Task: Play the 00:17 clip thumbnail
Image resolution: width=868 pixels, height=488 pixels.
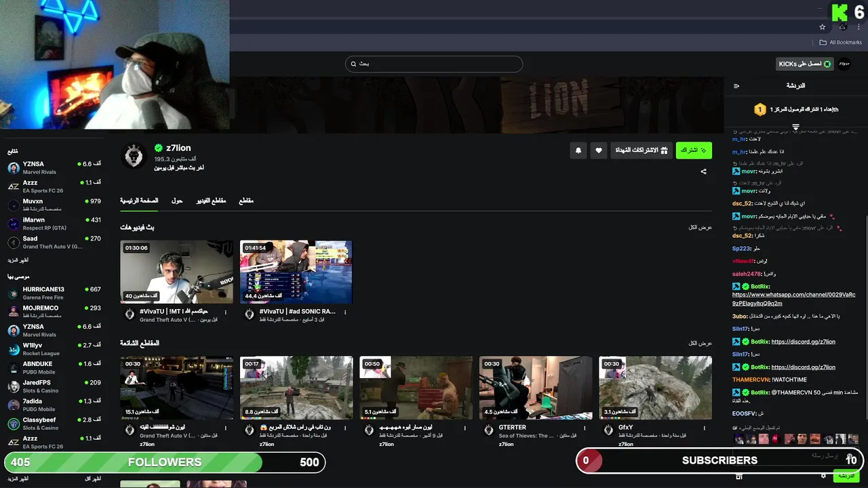Action: coord(296,388)
